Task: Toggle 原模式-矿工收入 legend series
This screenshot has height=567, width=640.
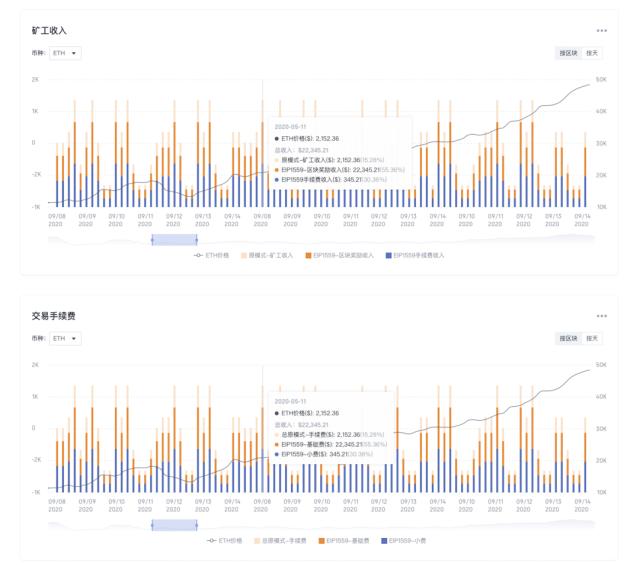Action: tap(267, 256)
